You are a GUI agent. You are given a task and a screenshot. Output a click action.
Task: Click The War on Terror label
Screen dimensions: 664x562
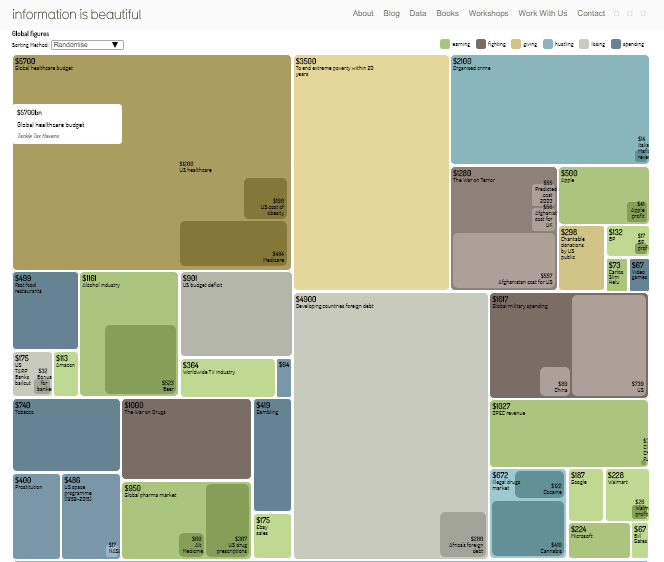pos(473,180)
